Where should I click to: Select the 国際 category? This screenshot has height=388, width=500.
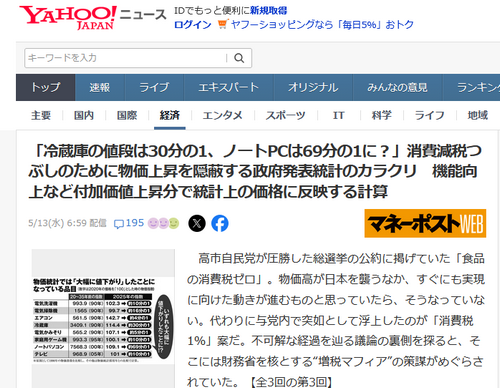127,115
